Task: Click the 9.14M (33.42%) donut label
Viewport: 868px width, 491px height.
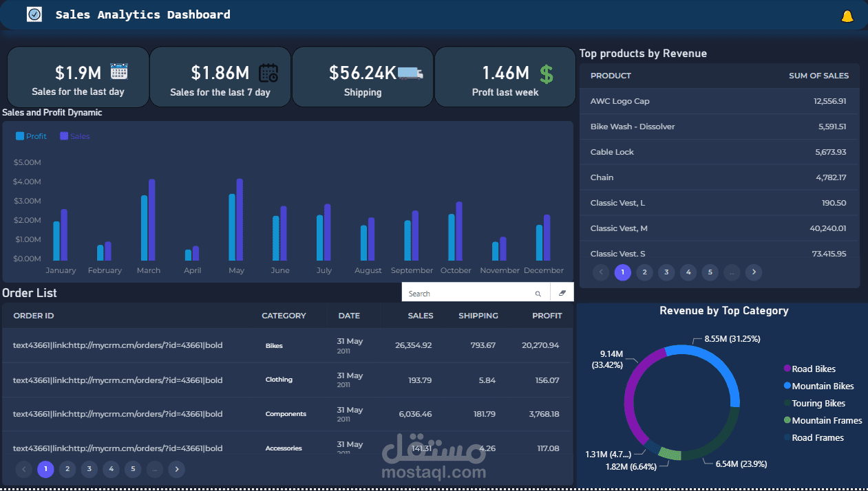Action: (x=607, y=360)
